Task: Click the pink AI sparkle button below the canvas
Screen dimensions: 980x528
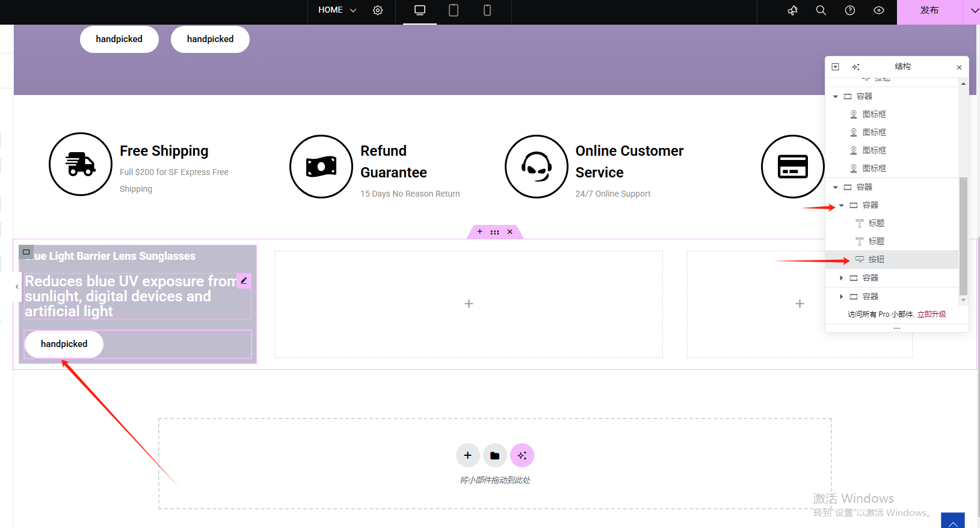Action: [522, 455]
